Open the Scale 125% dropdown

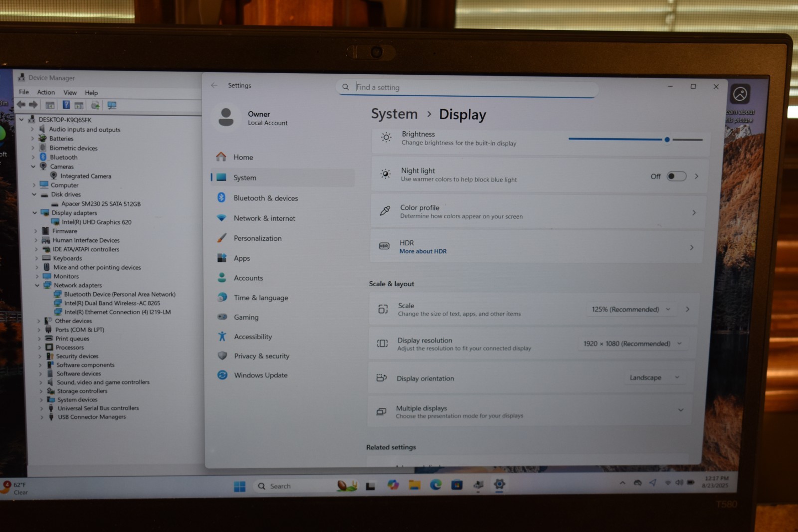(x=631, y=309)
